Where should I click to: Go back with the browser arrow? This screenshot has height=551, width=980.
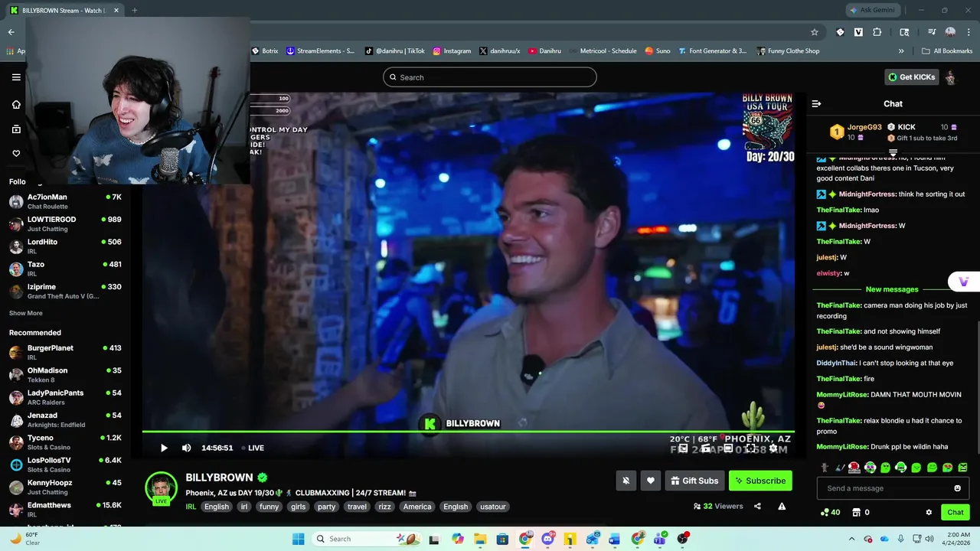(11, 32)
